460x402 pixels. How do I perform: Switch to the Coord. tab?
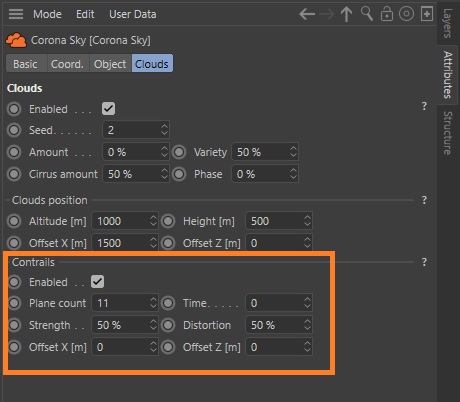tap(67, 64)
